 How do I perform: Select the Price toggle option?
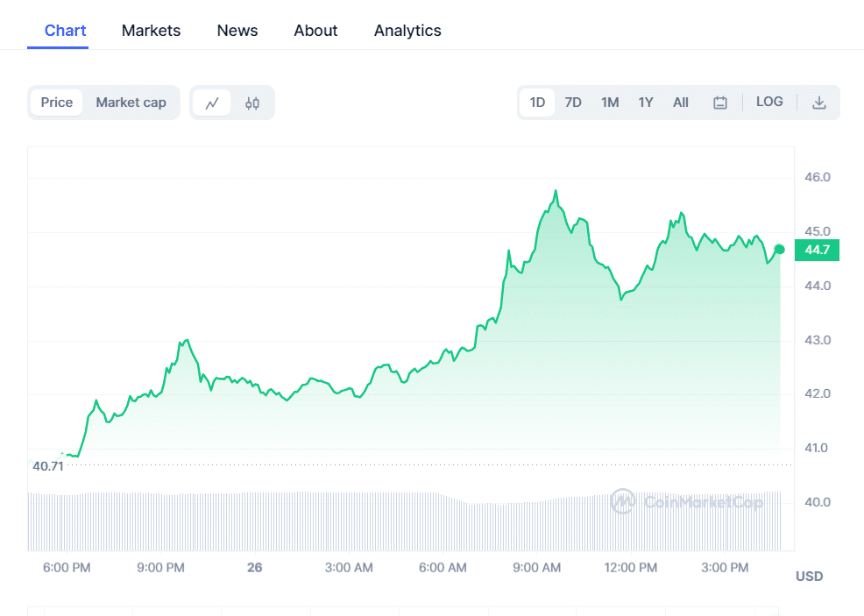[x=57, y=103]
